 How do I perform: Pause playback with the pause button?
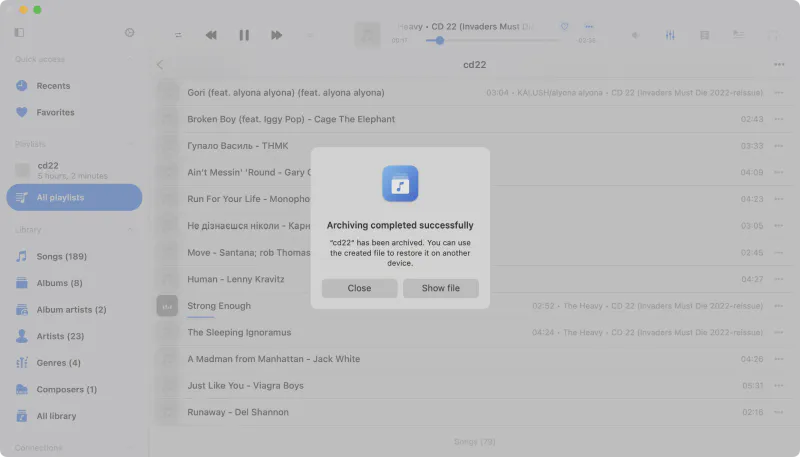coord(244,35)
